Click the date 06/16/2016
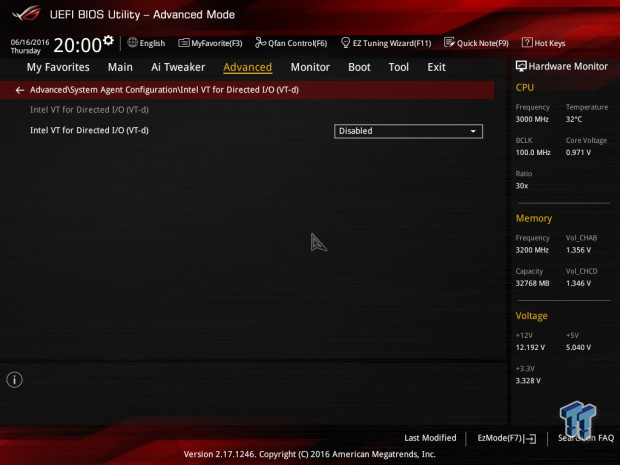Image resolution: width=620 pixels, height=465 pixels. pos(30,42)
